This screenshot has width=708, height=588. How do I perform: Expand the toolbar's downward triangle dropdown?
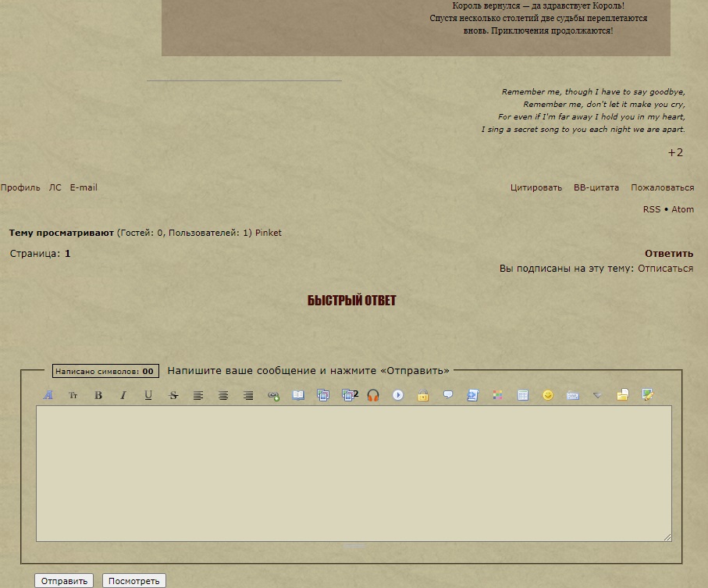click(597, 395)
